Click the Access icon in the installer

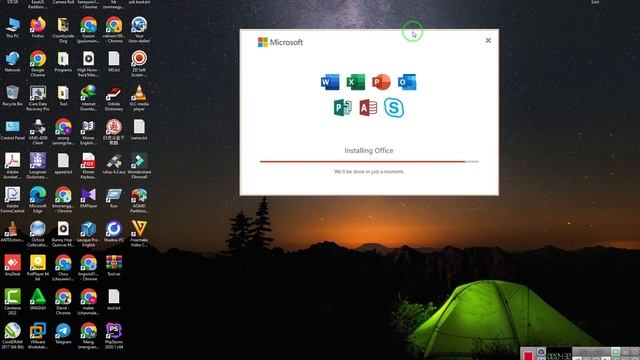coord(368,108)
